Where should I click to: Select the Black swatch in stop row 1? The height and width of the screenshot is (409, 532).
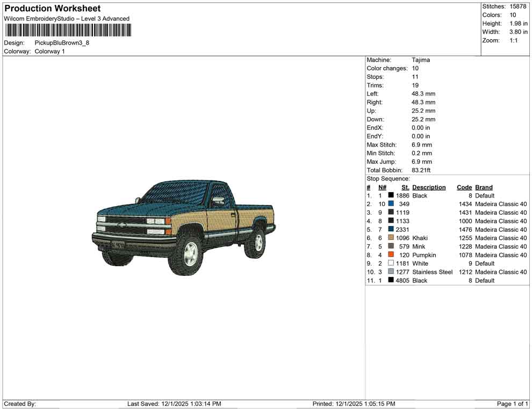390,195
